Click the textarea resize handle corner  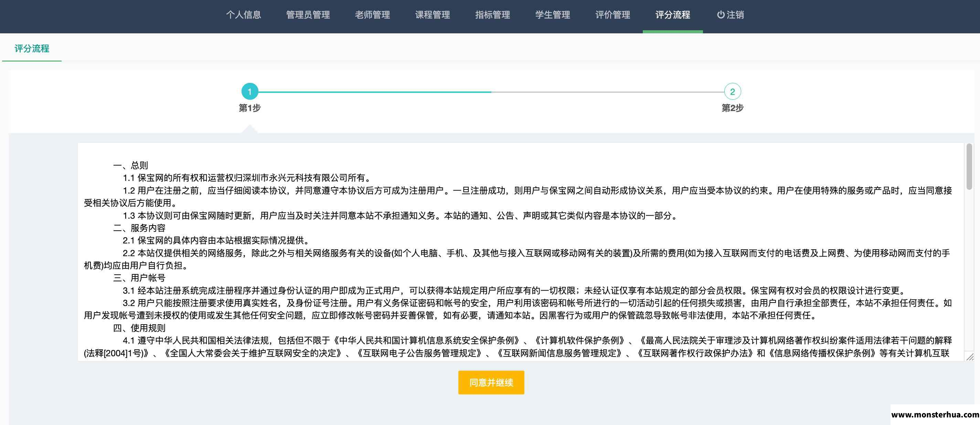coord(970,357)
